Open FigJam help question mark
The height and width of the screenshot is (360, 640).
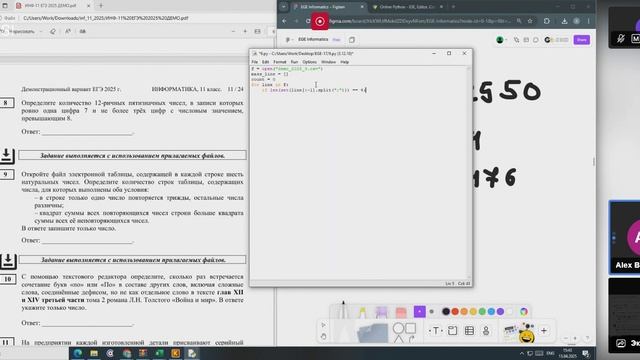587,338
